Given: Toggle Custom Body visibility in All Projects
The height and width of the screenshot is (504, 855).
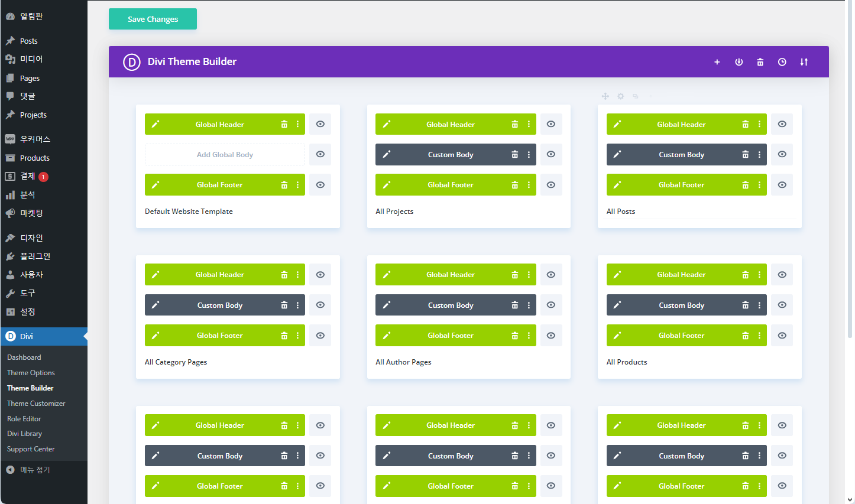Looking at the screenshot, I should point(551,155).
